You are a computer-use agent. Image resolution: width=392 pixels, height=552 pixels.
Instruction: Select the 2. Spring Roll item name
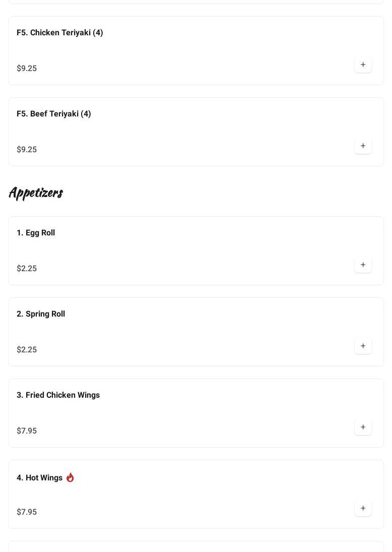pyautogui.click(x=40, y=314)
